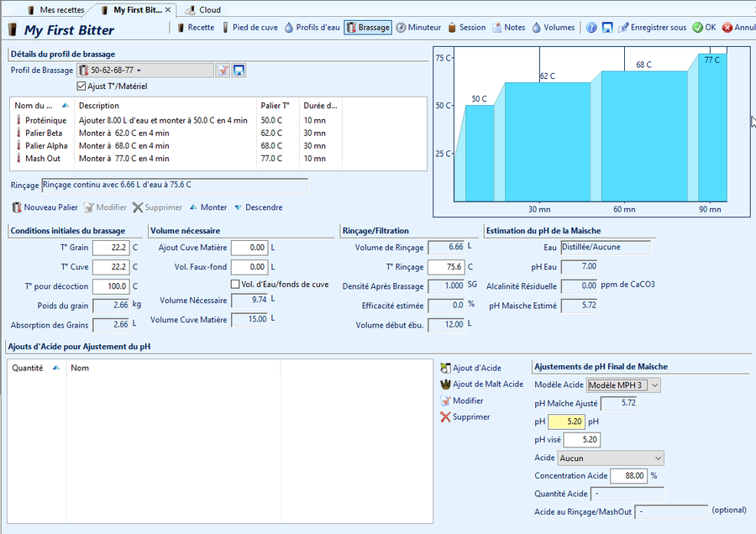This screenshot has width=756, height=534.
Task: Click Enregistrer sous button
Action: (x=652, y=28)
